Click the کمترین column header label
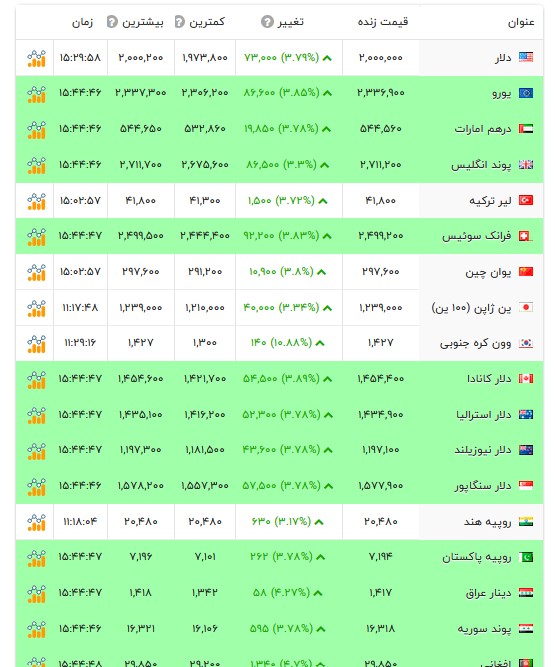Viewport: 555px width, 667px height. click(x=207, y=22)
